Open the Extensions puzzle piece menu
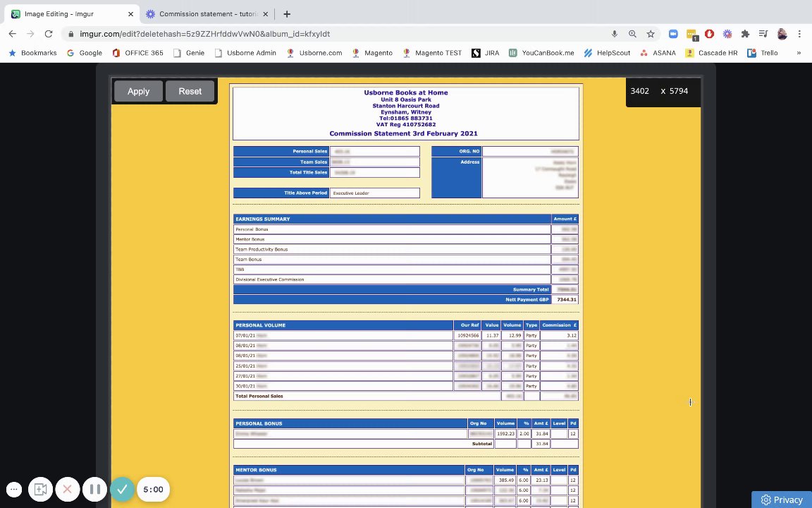 pyautogui.click(x=745, y=34)
